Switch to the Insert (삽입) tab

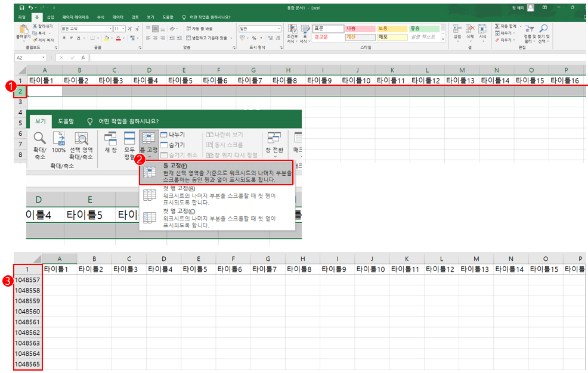click(51, 17)
